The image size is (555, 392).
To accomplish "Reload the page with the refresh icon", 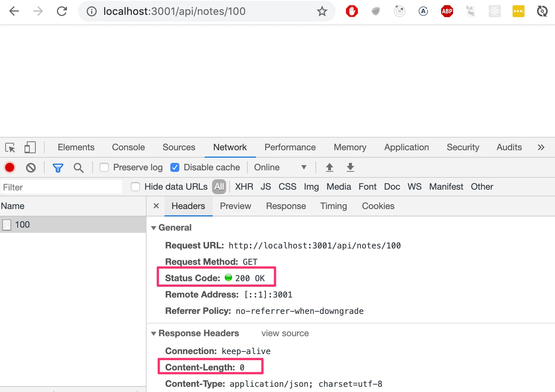I will 62,11.
